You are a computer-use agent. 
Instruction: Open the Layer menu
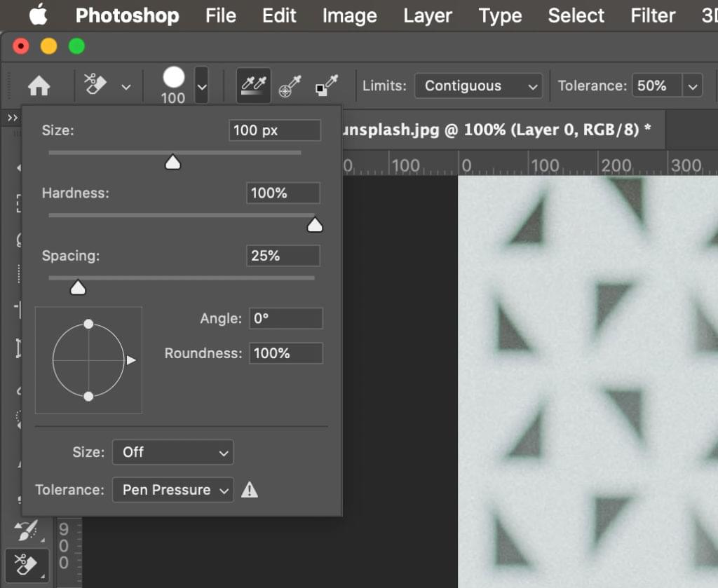coord(428,15)
